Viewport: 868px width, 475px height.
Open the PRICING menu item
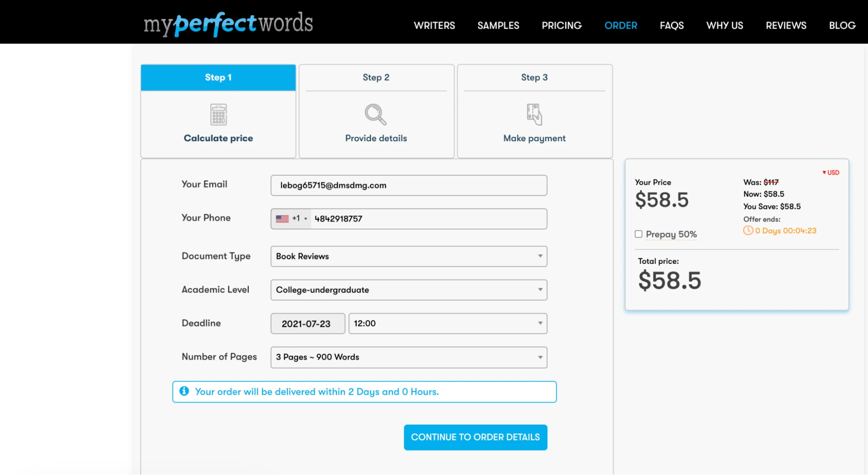click(561, 25)
